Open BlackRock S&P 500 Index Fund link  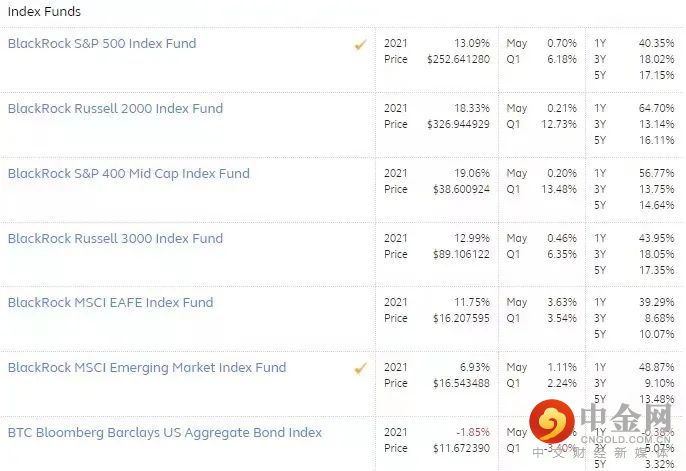(102, 44)
